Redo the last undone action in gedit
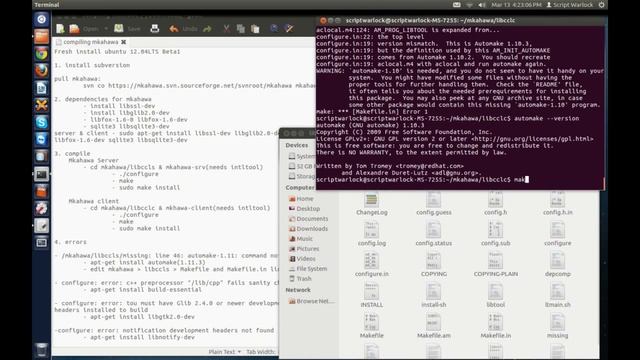640x360 pixels. tap(207, 29)
